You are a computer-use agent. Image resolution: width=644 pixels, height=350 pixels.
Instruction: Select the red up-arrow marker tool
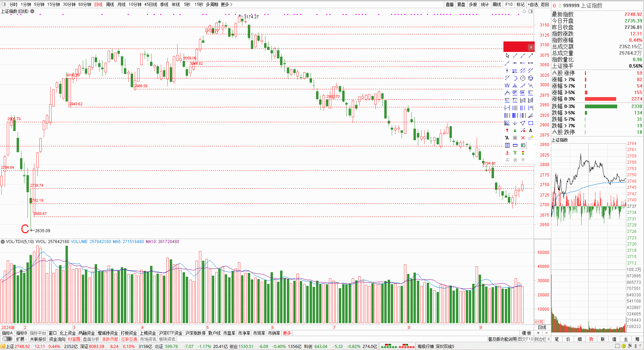(507, 131)
